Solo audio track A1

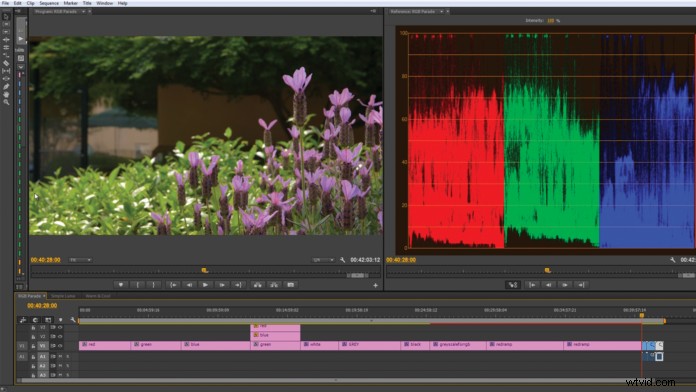68,356
